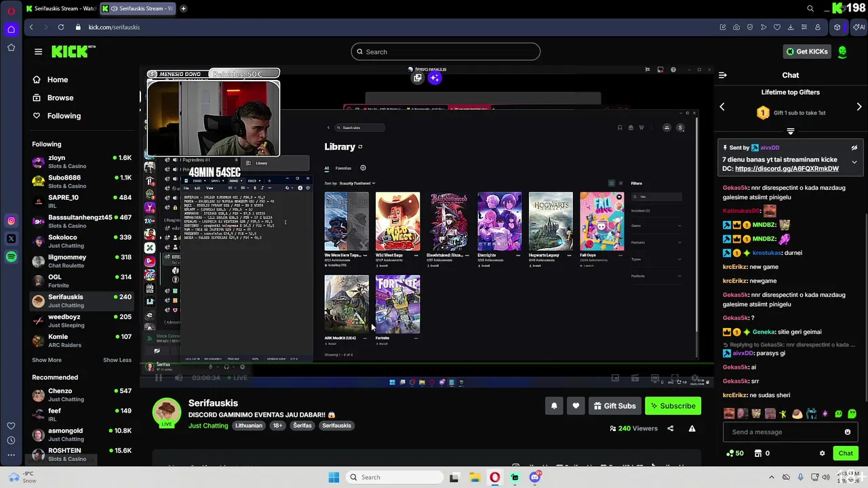Collapse chat with the arrow icon
This screenshot has height=488, width=868.
722,75
